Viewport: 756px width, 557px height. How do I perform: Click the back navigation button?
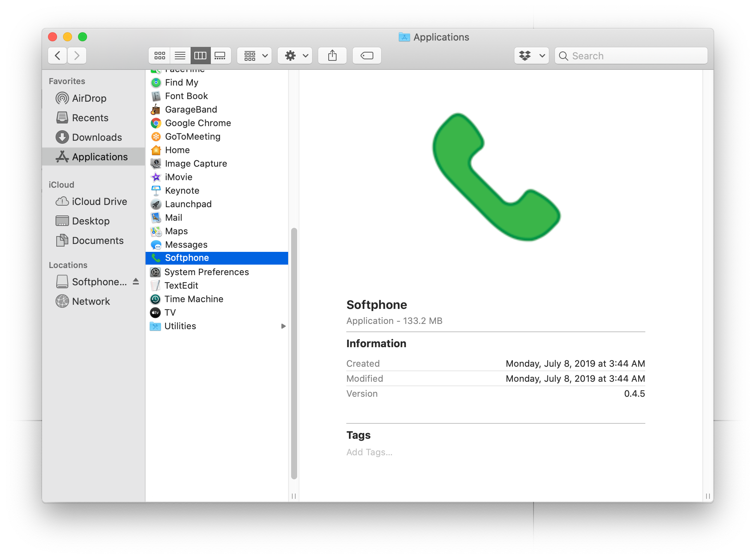pyautogui.click(x=57, y=55)
